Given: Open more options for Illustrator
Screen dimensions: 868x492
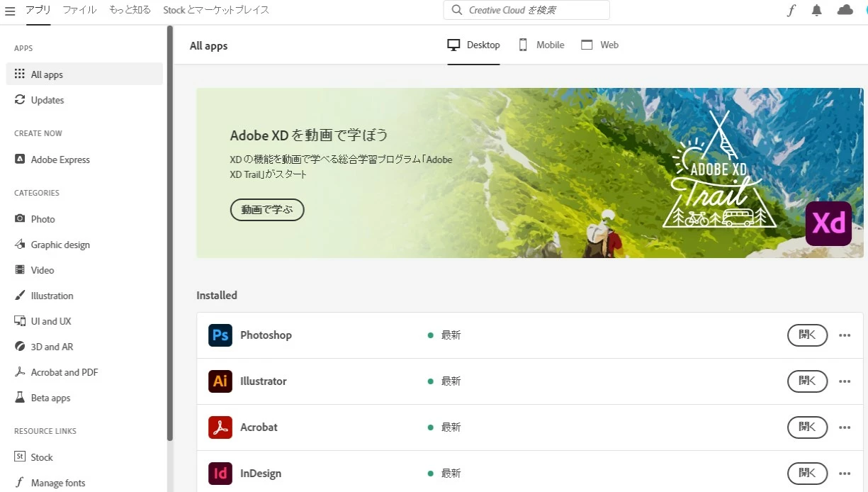Looking at the screenshot, I should tap(845, 381).
